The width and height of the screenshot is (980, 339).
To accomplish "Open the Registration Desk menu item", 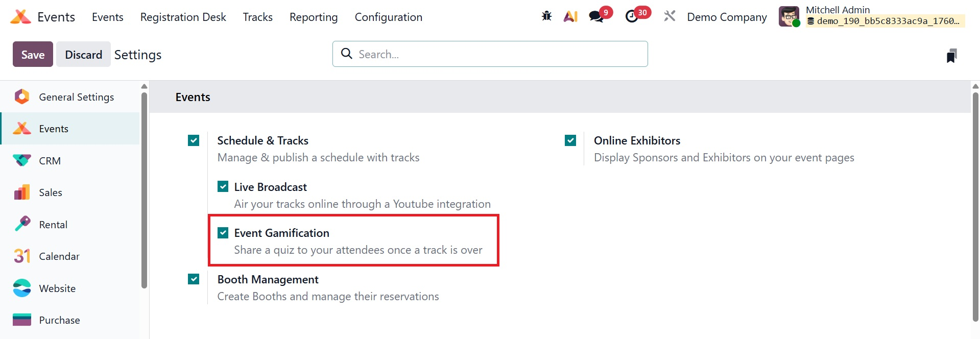I will pyautogui.click(x=183, y=17).
